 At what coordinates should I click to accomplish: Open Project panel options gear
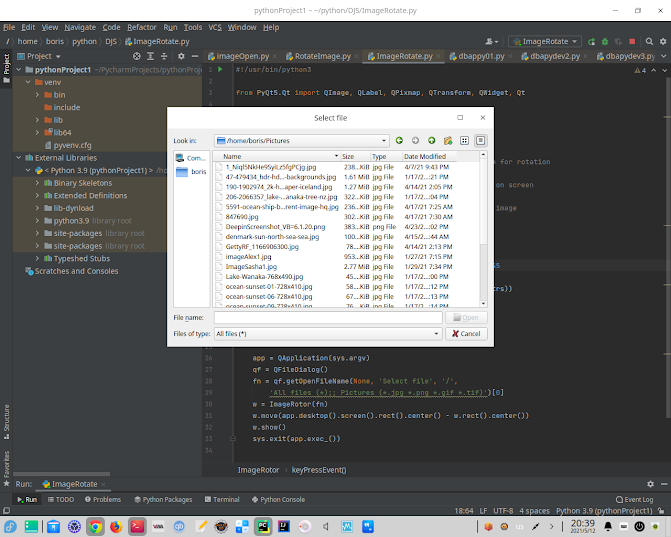pos(181,56)
